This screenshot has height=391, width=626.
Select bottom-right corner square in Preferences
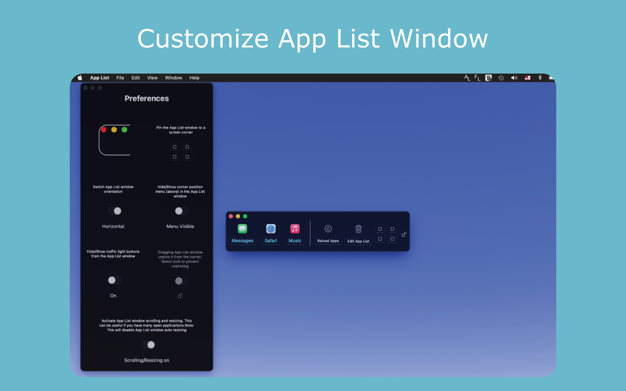click(x=187, y=157)
